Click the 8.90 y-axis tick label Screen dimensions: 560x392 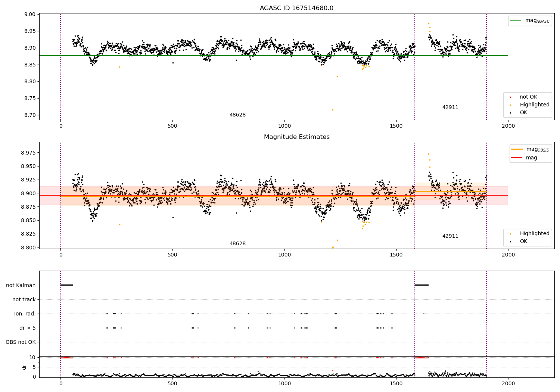[x=30, y=48]
